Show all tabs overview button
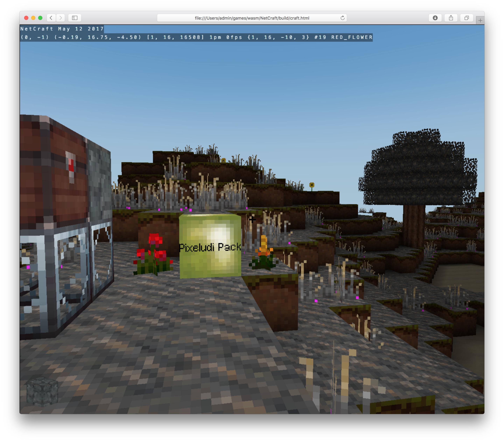The image size is (504, 442). [467, 18]
